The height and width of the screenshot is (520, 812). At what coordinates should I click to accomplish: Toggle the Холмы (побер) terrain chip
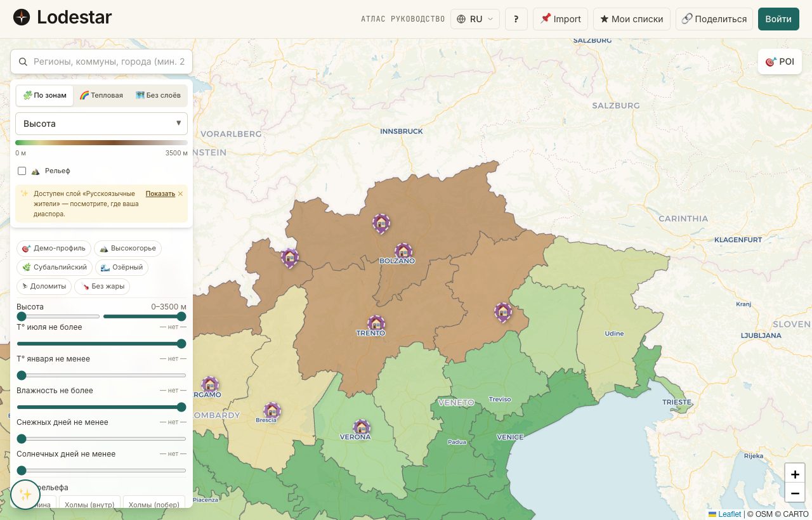(154, 504)
